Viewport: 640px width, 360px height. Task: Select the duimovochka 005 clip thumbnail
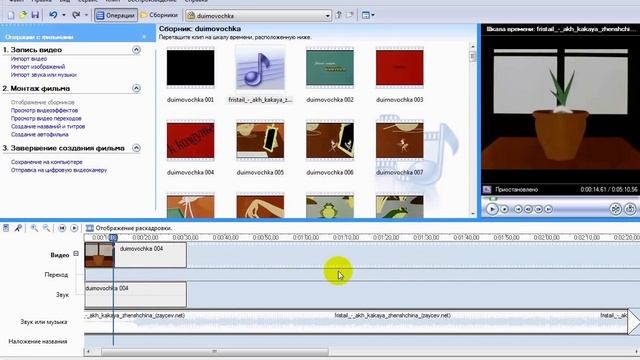[x=260, y=140]
